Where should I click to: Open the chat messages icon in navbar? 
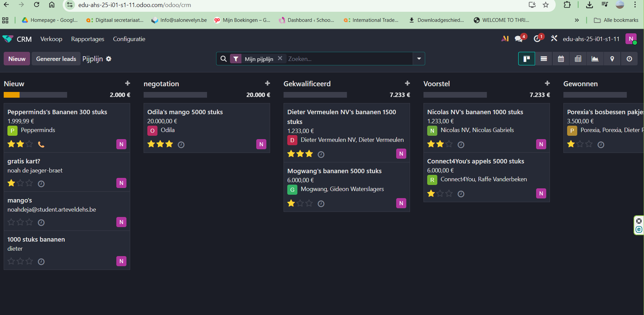[x=519, y=39]
